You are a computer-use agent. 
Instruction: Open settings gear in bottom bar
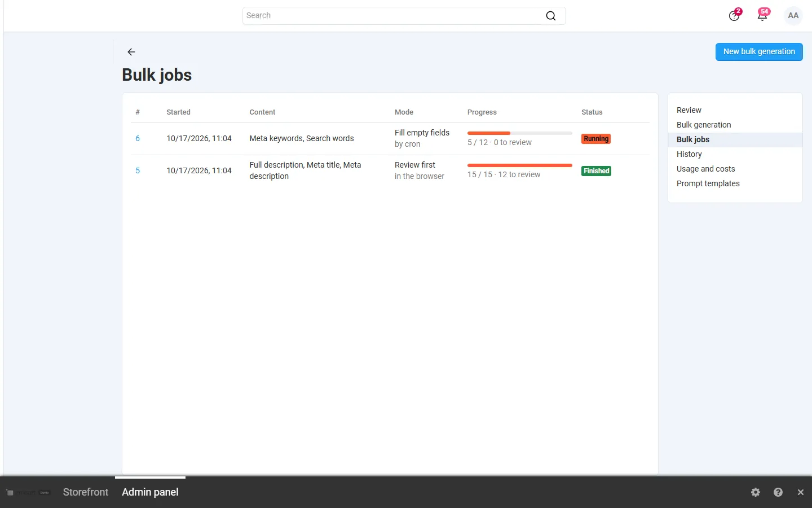click(x=756, y=492)
